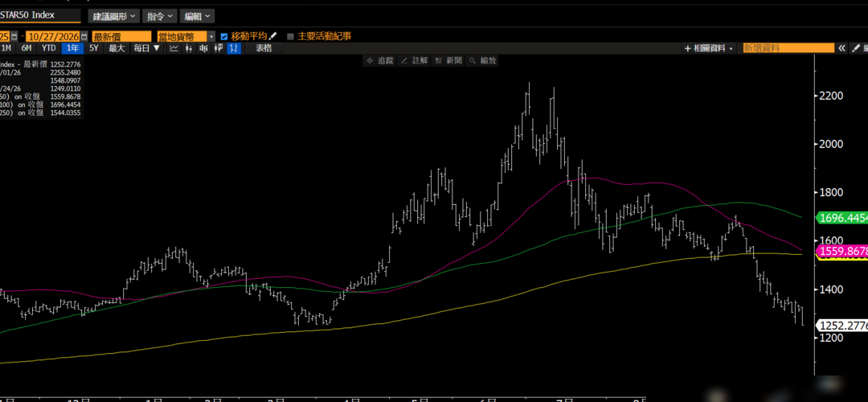
Task: Open the start date calendar picker icon
Action: (x=14, y=36)
